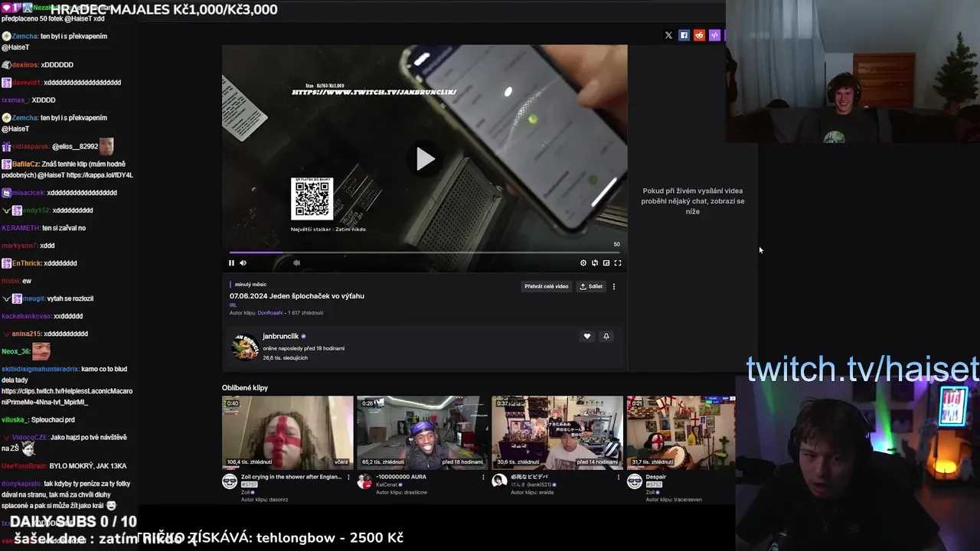Screen dimensions: 980x551
Task: Click '26,6 tis. sledujících' follower count
Action: 285,358
